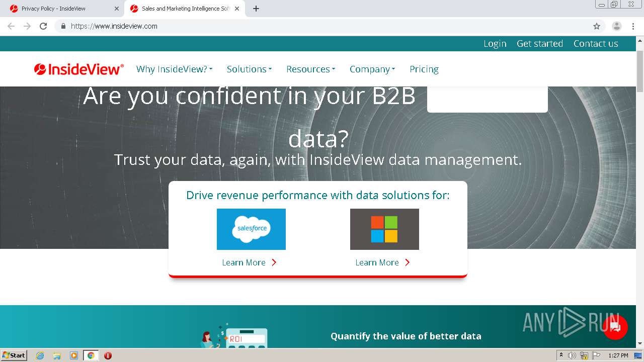Click 'Quantify the value of better data' text
644x362 pixels.
point(406,336)
